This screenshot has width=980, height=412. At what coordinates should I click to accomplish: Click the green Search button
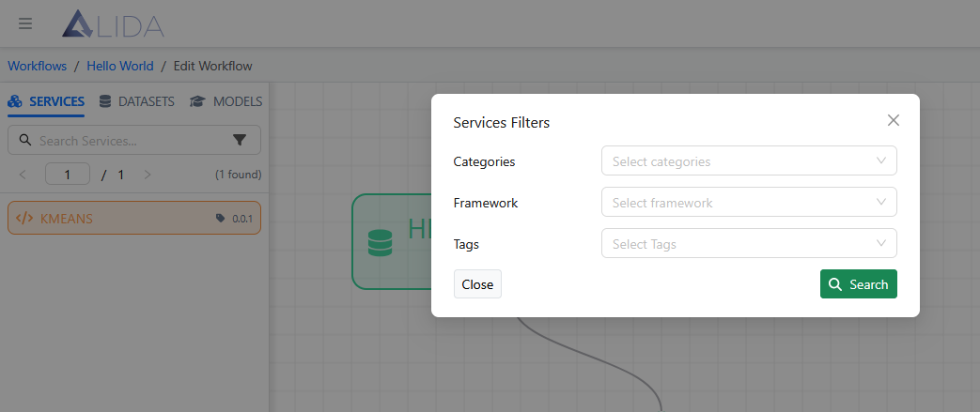tap(858, 284)
